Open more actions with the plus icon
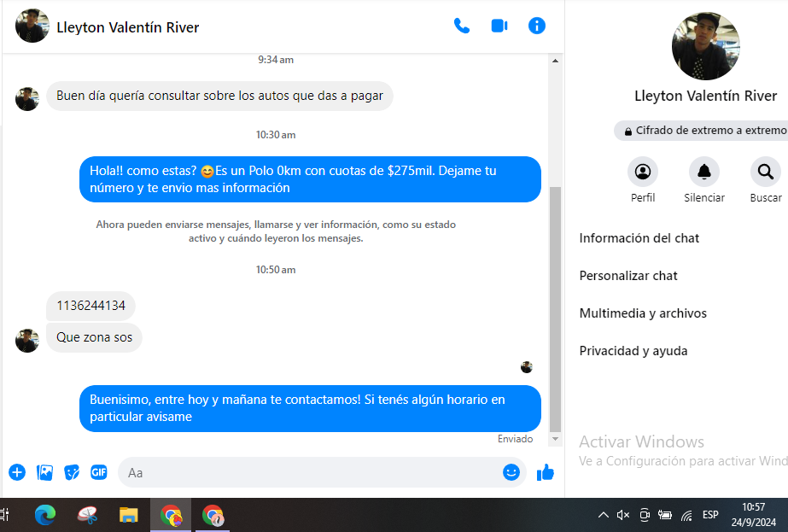Image resolution: width=788 pixels, height=532 pixels. [x=17, y=472]
